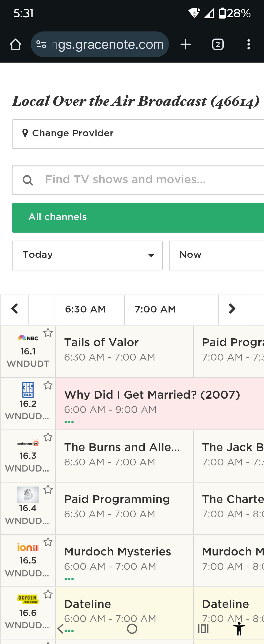The image size is (264, 644).
Task: Open the Now time dropdown
Action: coord(216,255)
